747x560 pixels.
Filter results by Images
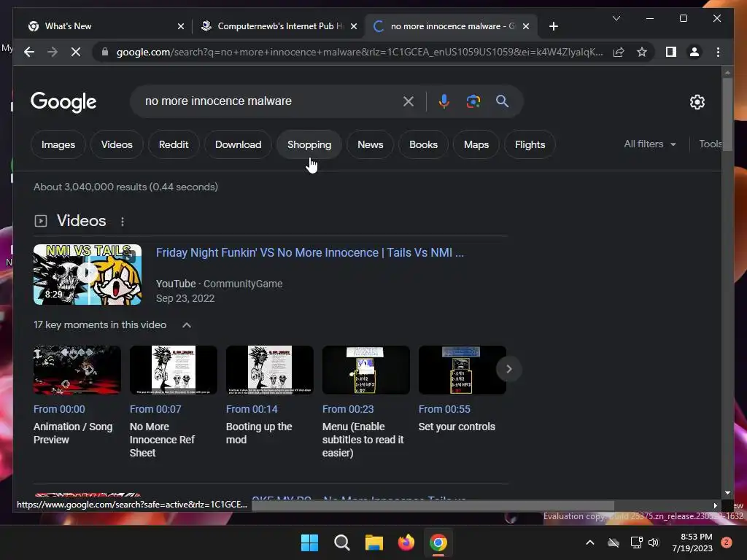[x=58, y=144]
